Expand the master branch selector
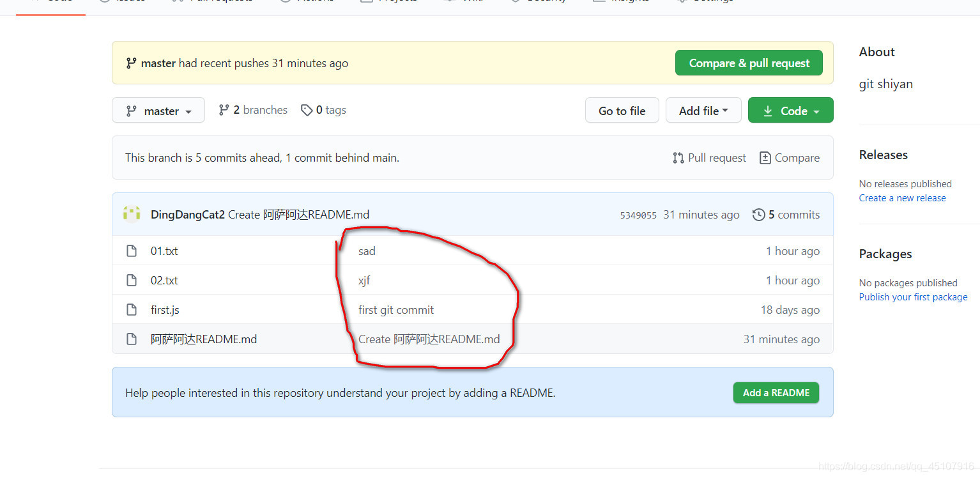 (x=158, y=110)
